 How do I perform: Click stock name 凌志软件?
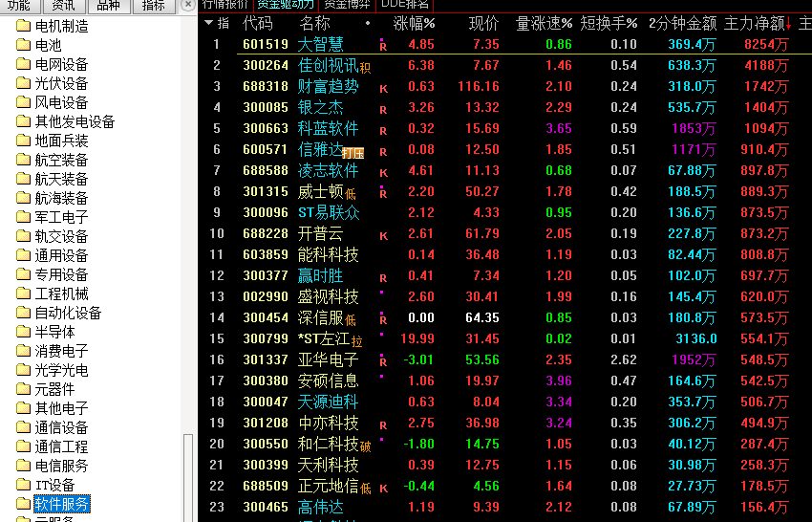pyautogui.click(x=328, y=170)
